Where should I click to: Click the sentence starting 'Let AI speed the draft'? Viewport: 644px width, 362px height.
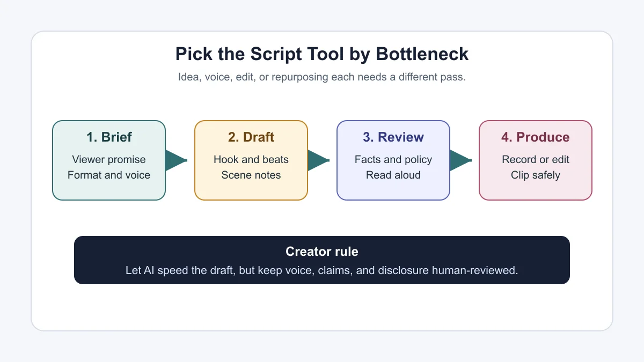point(322,270)
